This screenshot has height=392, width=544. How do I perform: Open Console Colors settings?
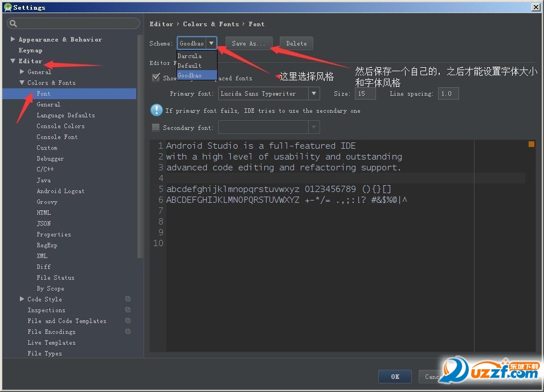pos(60,126)
